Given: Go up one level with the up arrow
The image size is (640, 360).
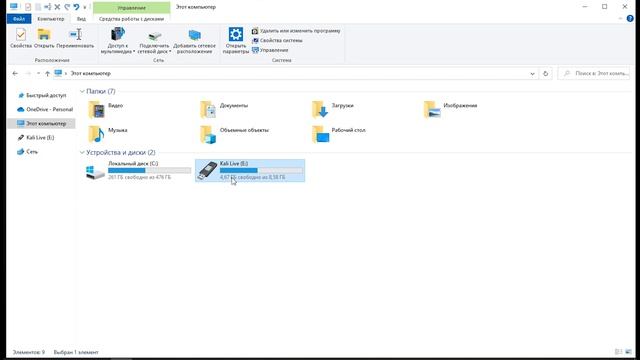Looking at the screenshot, I should coord(47,73).
